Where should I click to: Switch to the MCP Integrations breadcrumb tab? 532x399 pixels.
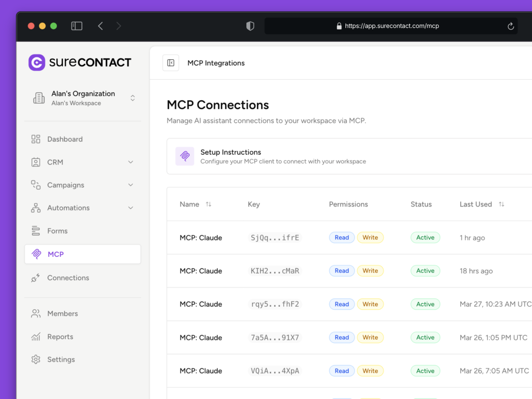point(216,63)
